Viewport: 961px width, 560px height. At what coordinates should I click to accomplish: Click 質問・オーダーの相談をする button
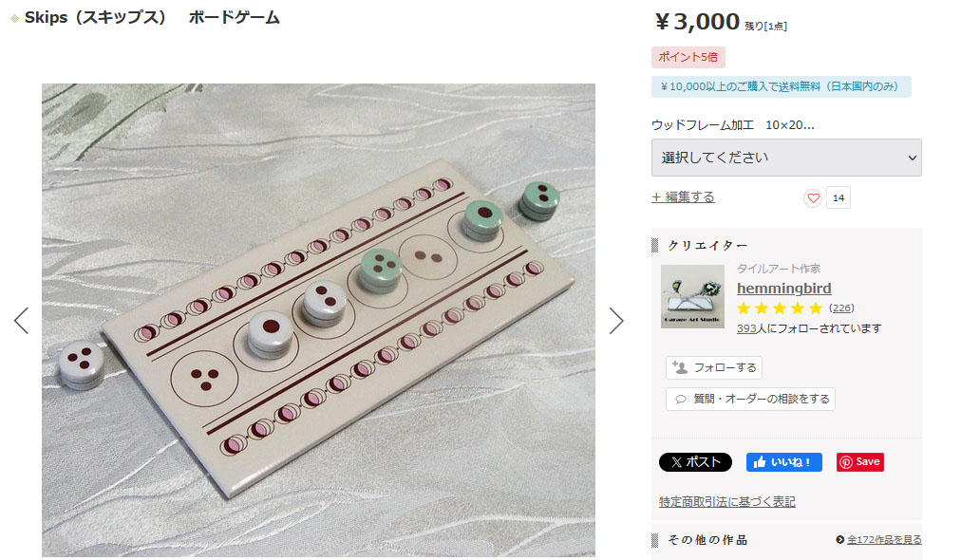tap(750, 399)
